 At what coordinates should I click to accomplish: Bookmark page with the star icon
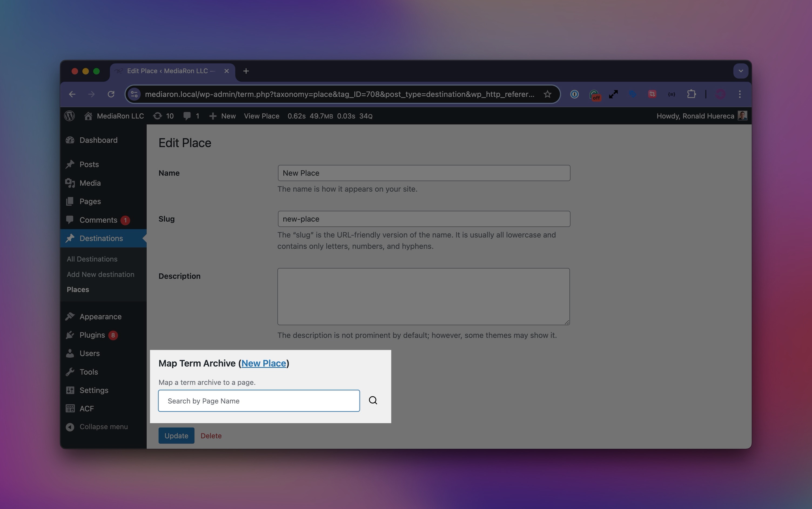547,94
